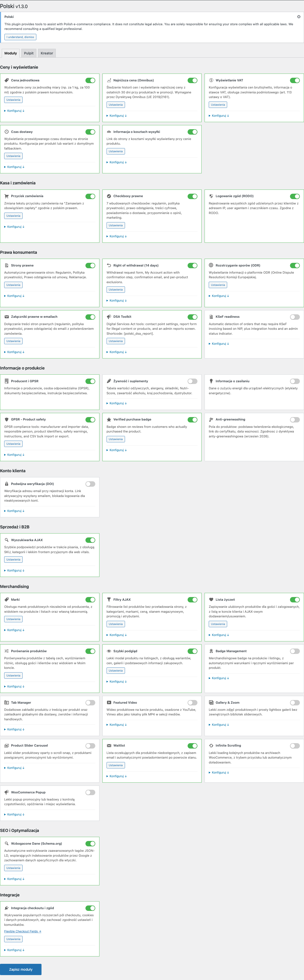Viewport: 304px width, 980px height.
Task: Open Ustawienia for Right of withdrawal
Action: pos(115,290)
